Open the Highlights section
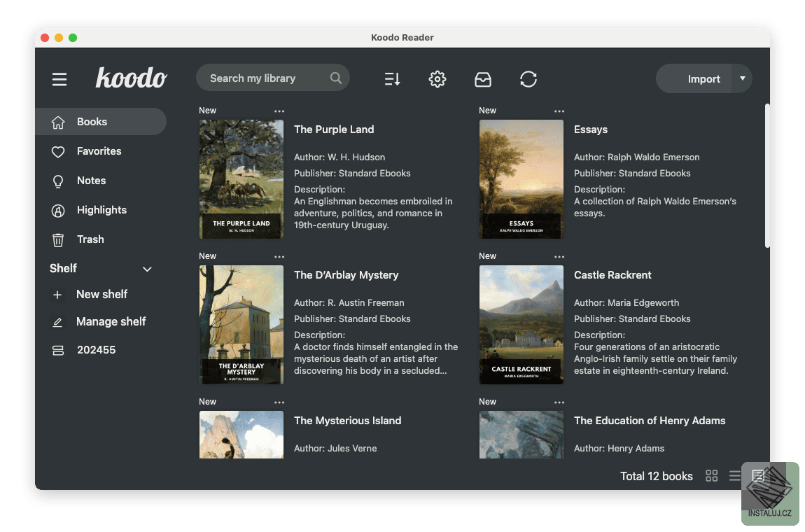The width and height of the screenshot is (805, 532). pos(101,210)
